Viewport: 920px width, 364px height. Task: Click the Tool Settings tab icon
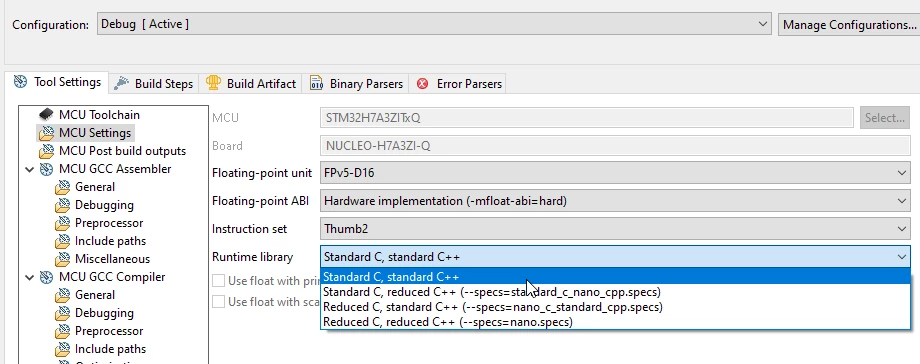click(21, 82)
